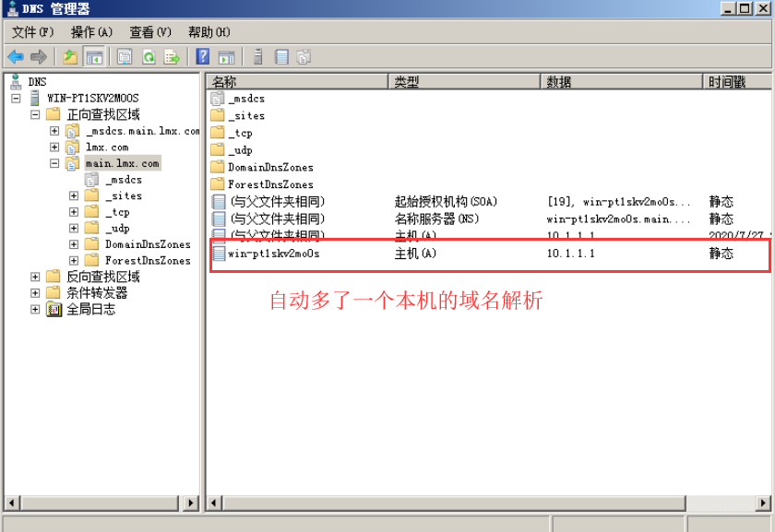The height and width of the screenshot is (532, 775).
Task: Select 正向查找区域 in the tree
Action: (103, 114)
